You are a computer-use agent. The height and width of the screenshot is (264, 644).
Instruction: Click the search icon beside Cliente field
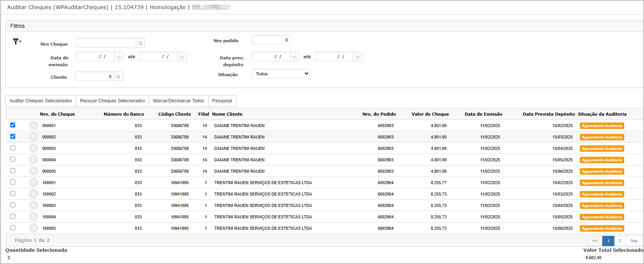point(118,77)
